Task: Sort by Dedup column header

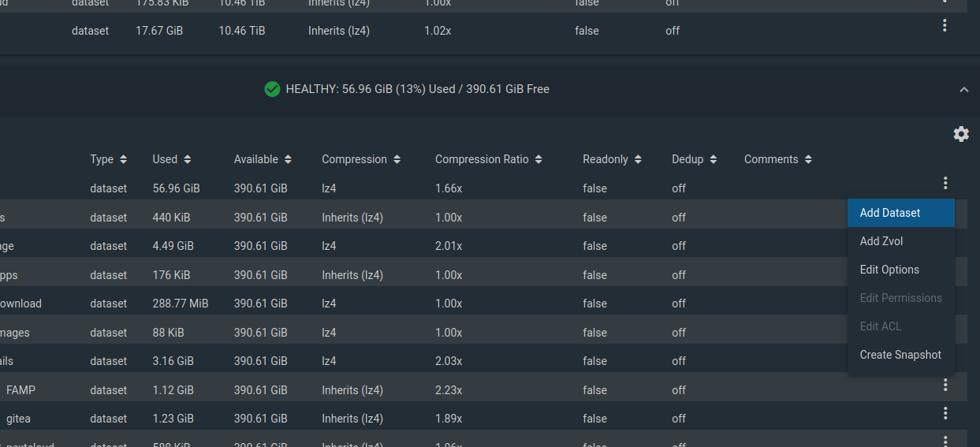Action: point(694,159)
